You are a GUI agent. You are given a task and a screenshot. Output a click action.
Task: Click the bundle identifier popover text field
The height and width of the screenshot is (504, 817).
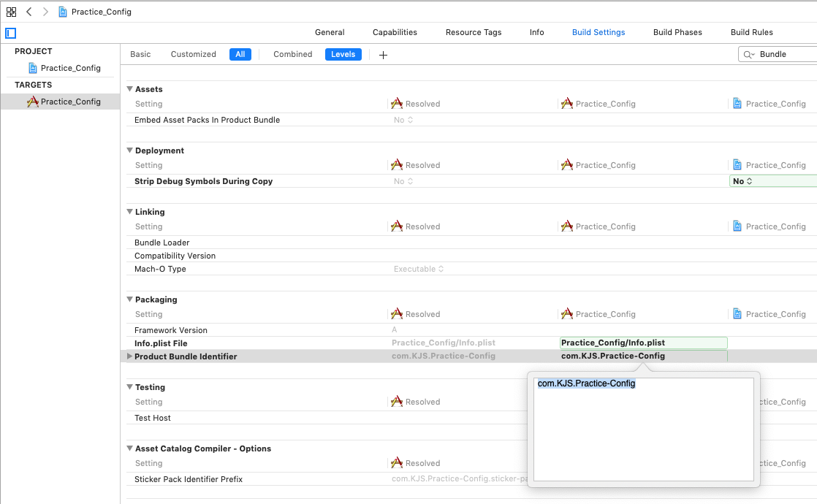[x=644, y=429]
